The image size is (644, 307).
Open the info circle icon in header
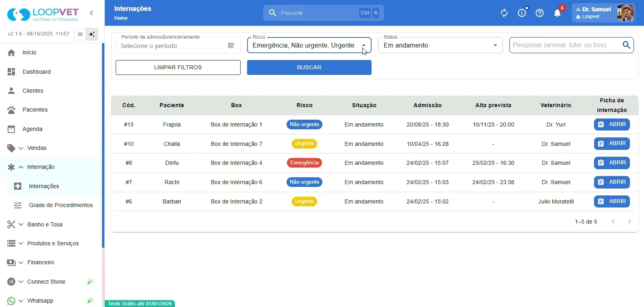pos(522,13)
